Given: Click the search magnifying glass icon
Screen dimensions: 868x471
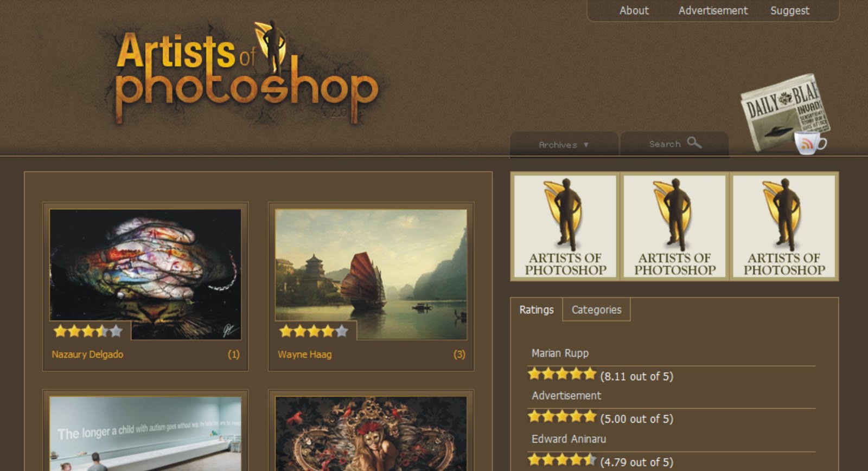Looking at the screenshot, I should coord(694,143).
